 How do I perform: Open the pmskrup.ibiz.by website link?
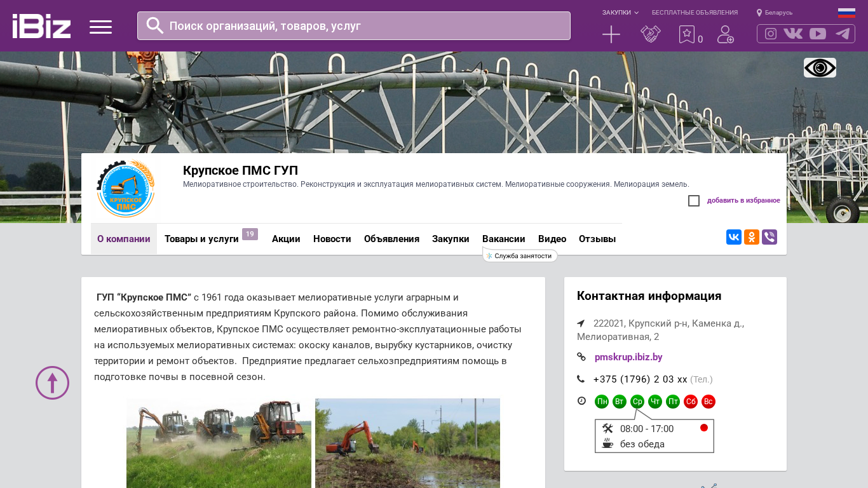point(628,357)
